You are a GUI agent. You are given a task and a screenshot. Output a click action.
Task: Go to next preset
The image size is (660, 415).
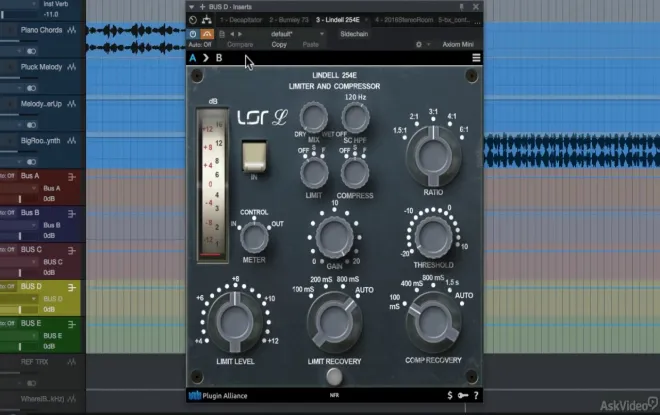pos(240,34)
